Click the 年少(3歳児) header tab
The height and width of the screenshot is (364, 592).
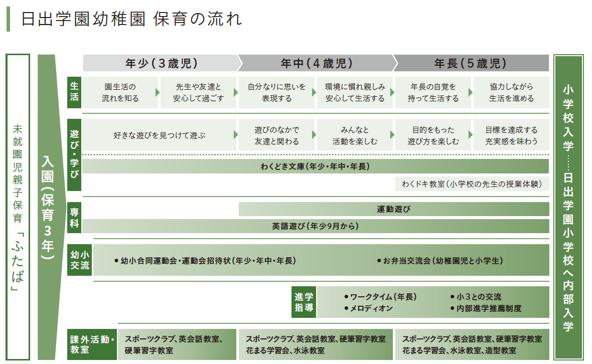161,64
